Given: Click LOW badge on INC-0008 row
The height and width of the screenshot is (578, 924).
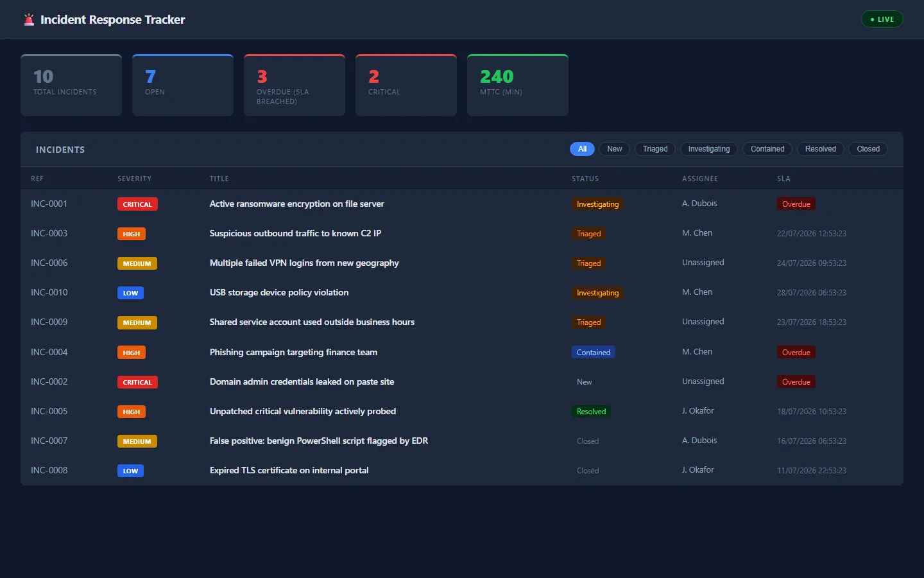Looking at the screenshot, I should (x=130, y=471).
